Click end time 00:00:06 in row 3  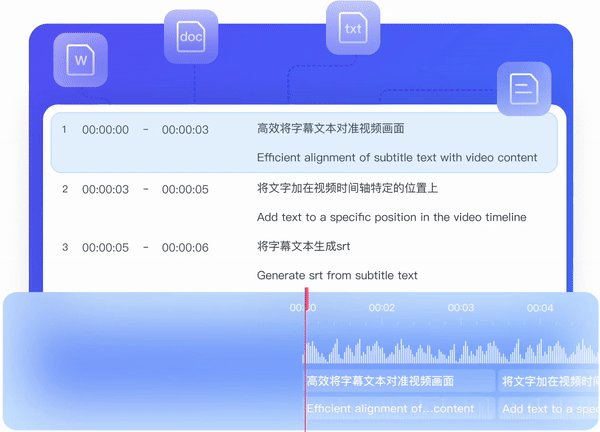click(x=185, y=247)
